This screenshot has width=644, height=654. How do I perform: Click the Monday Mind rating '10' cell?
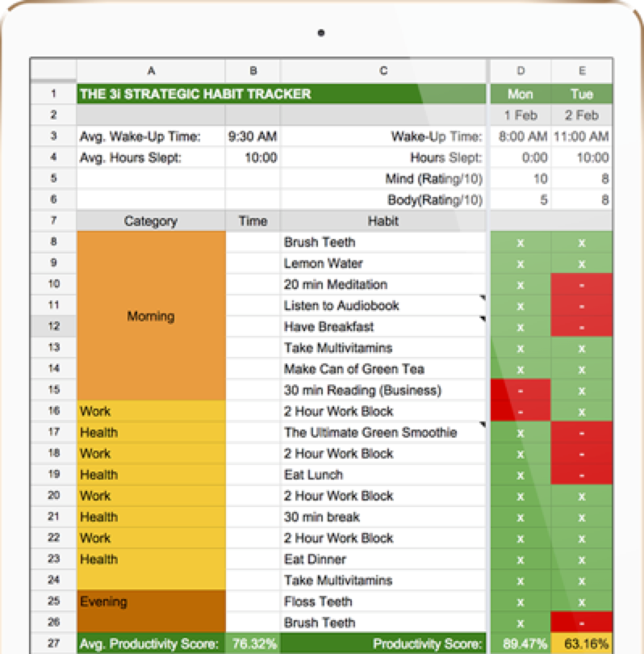pyautogui.click(x=521, y=179)
